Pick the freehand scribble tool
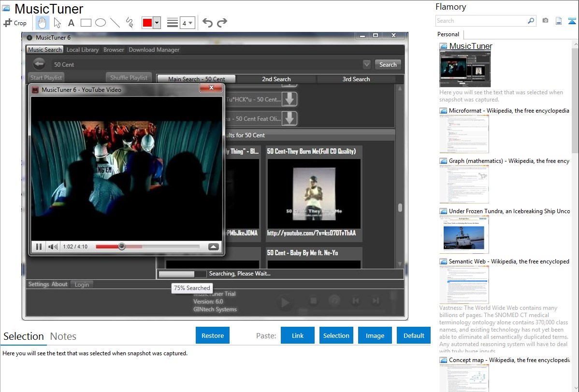 click(x=130, y=23)
